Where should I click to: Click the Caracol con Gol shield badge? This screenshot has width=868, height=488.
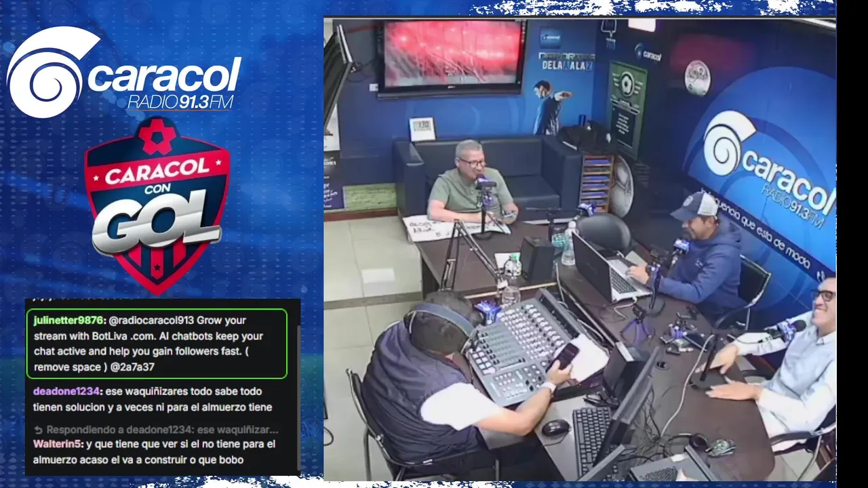[157, 205]
